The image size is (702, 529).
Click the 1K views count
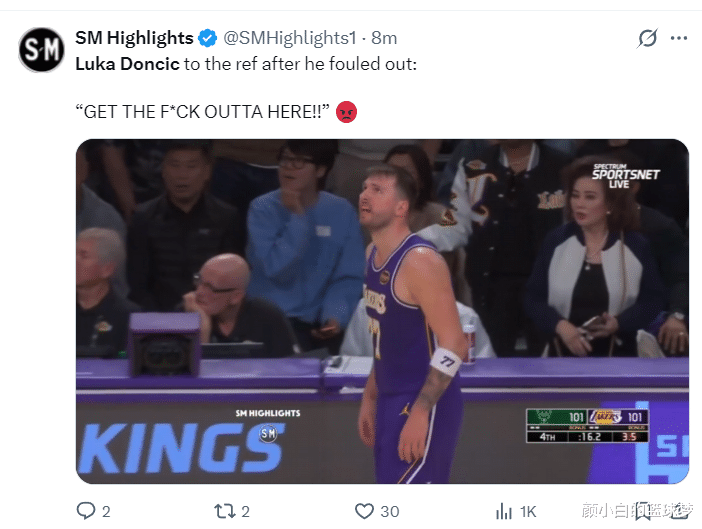531,511
